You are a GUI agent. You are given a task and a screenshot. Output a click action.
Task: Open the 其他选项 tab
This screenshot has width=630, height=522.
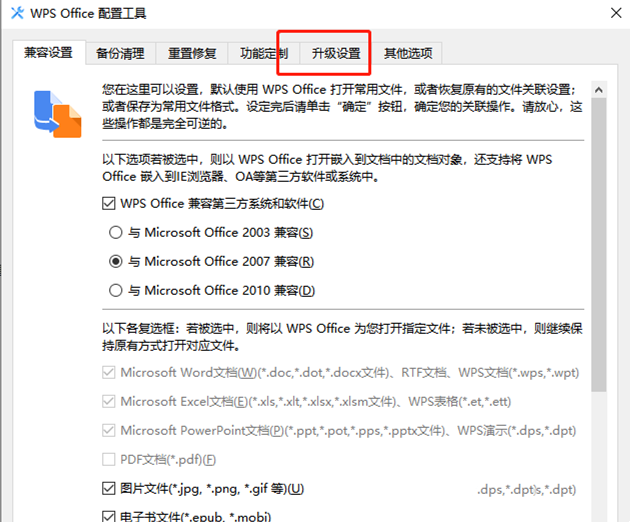coord(408,53)
